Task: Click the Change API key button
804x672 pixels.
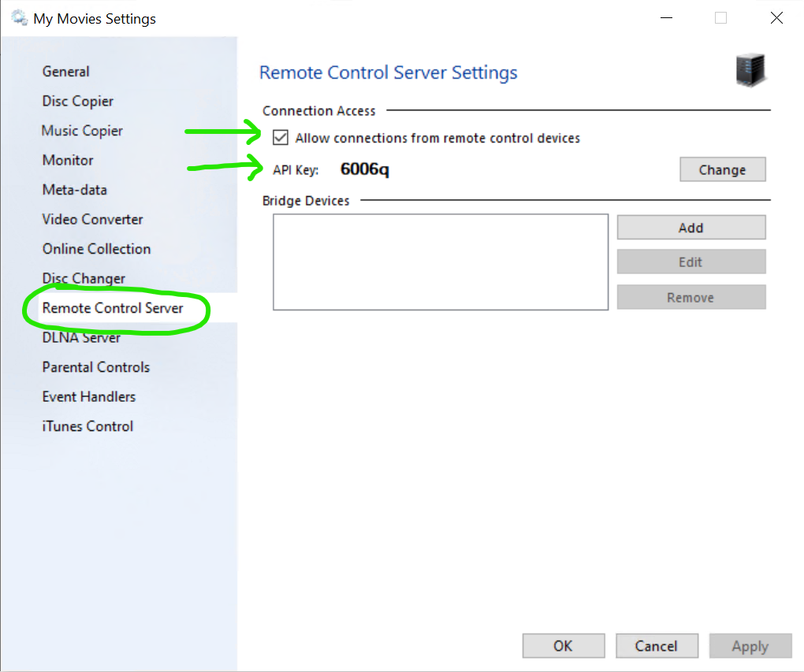Action: point(723,169)
